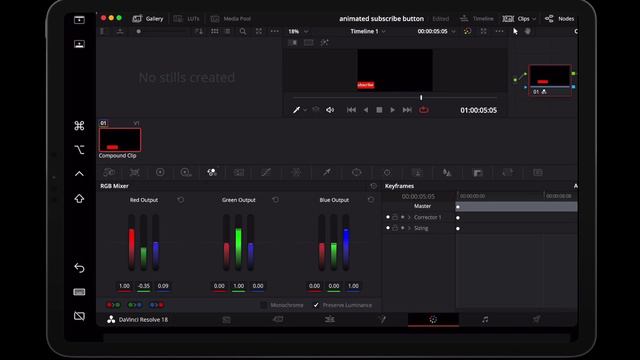Select the qualifier eyedropper tool
The height and width of the screenshot is (360, 640).
coord(296,110)
